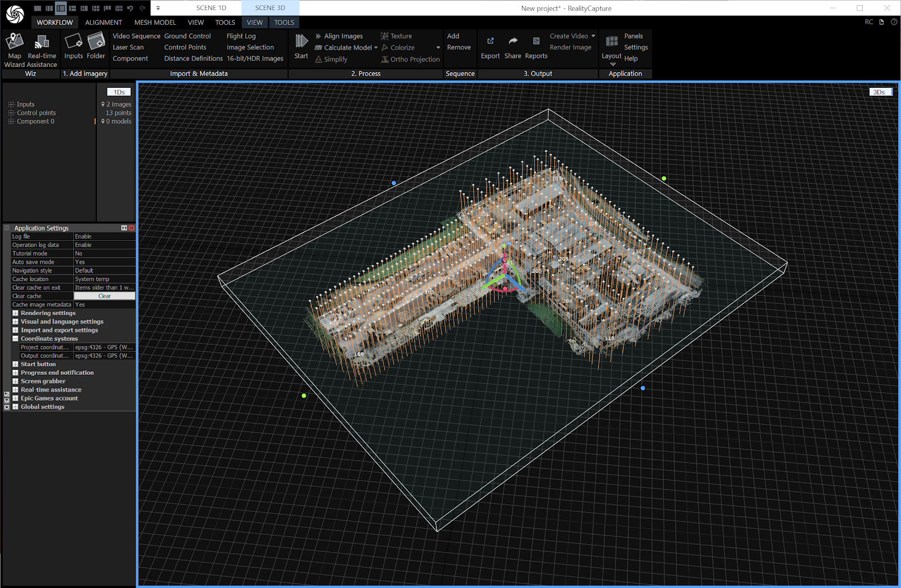Screen dimensions: 901x588
Task: Undo the last action
Action: point(131,8)
